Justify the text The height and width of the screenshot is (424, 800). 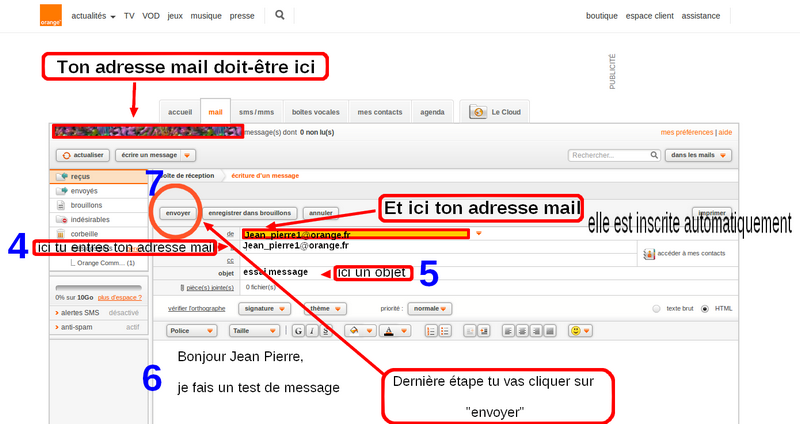[549, 331]
